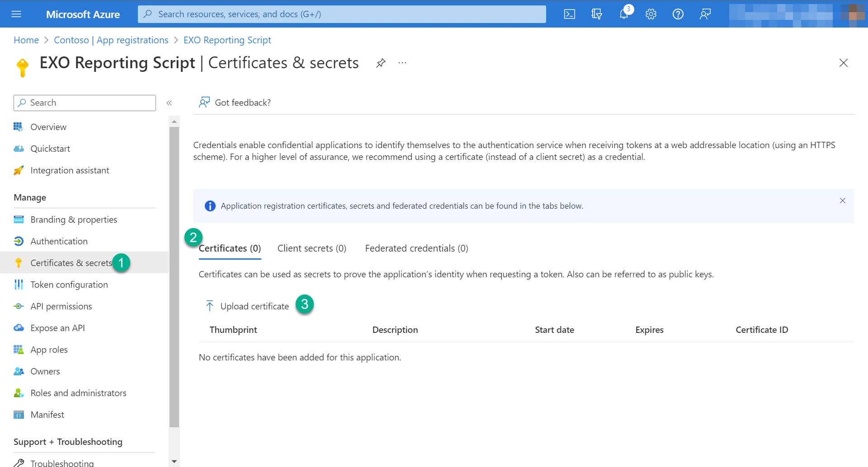Open the Azure Cloud Shell

[570, 14]
